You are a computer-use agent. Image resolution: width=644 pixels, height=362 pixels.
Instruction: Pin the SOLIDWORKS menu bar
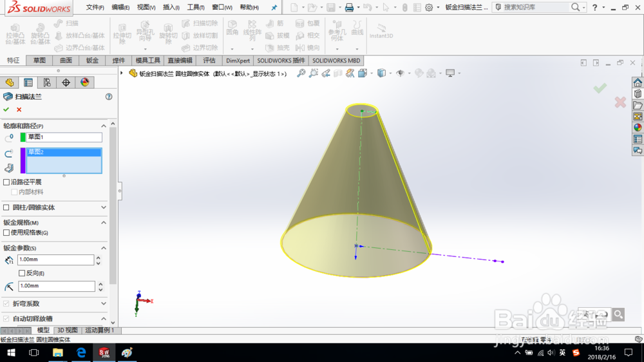[274, 7]
